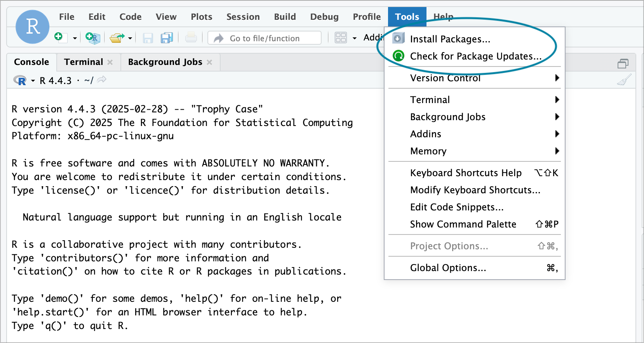Click the view working directory arrow icon
The image size is (644, 343).
pyautogui.click(x=102, y=80)
